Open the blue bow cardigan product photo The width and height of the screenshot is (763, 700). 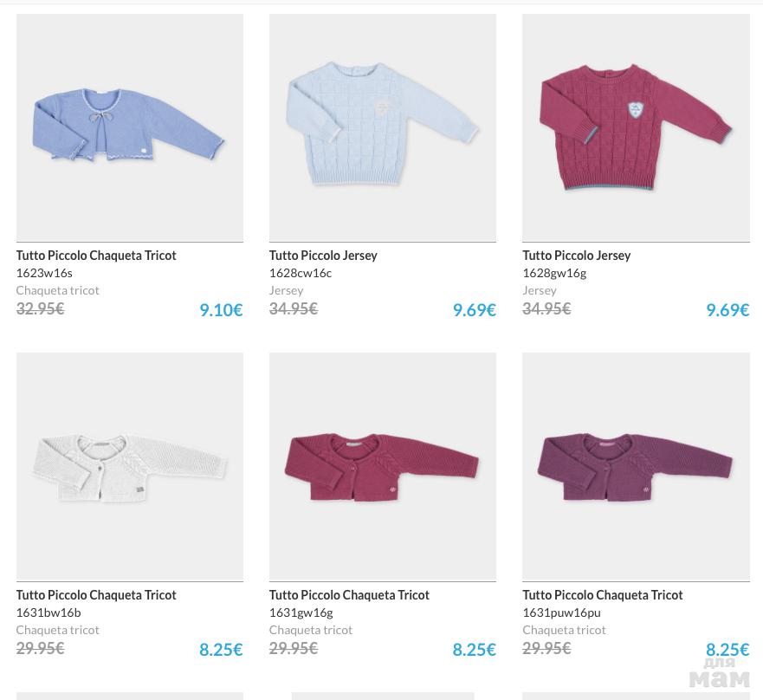click(x=129, y=127)
